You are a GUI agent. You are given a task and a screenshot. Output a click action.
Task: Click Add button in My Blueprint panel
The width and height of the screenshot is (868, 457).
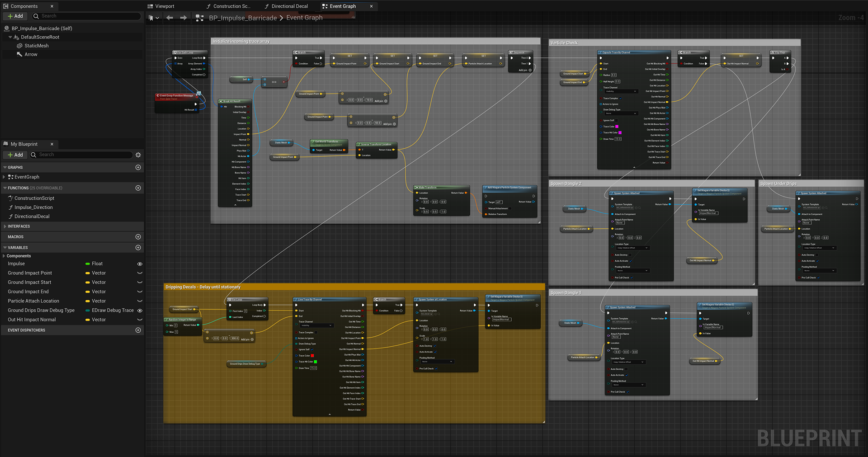tap(15, 155)
